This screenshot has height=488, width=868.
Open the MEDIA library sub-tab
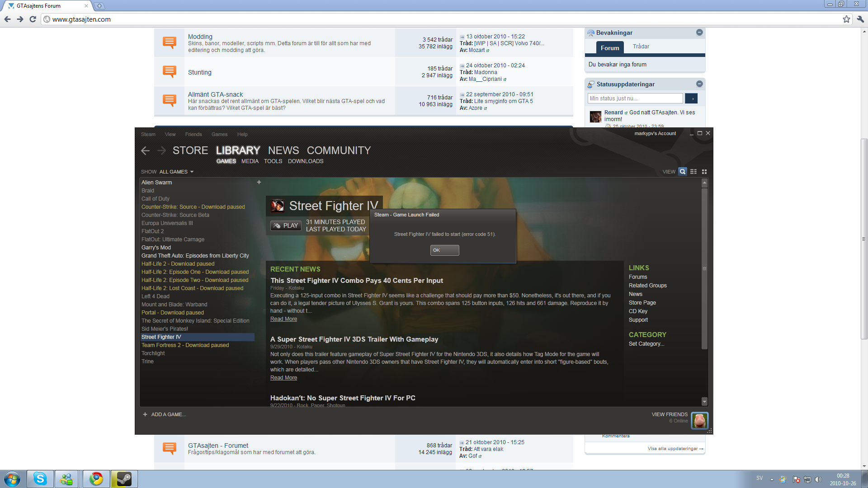pos(250,161)
